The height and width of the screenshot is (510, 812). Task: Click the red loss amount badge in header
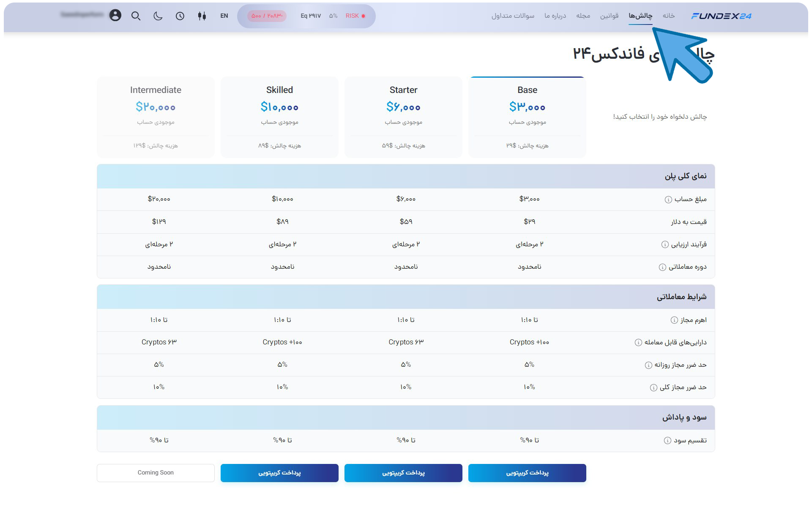click(267, 16)
